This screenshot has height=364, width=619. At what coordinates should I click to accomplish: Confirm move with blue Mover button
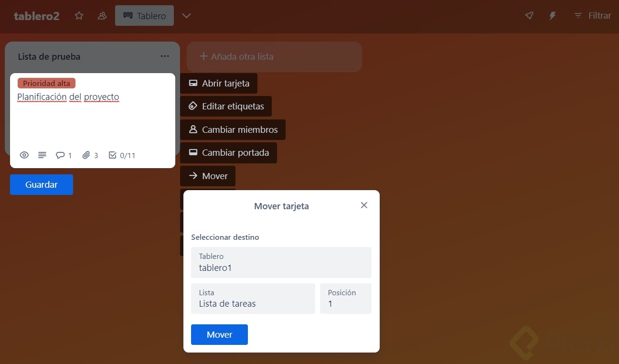219,334
